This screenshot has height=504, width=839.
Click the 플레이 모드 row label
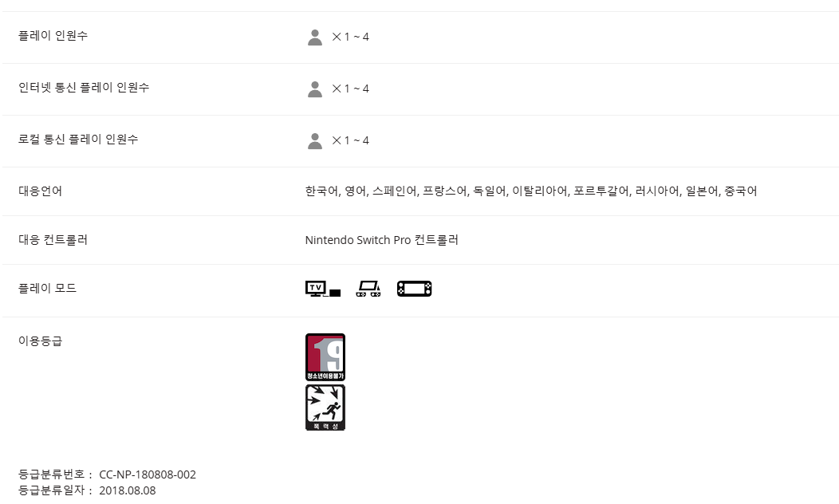47,289
